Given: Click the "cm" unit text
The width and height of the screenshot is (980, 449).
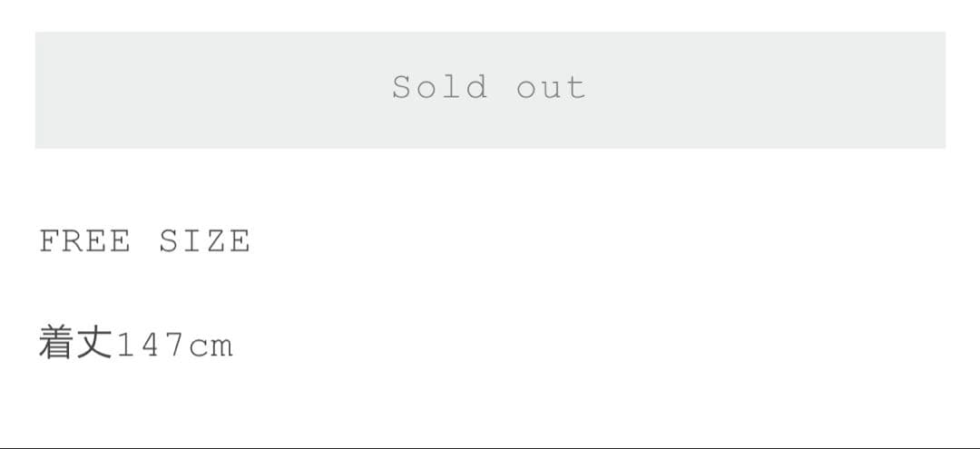Looking at the screenshot, I should point(210,347).
